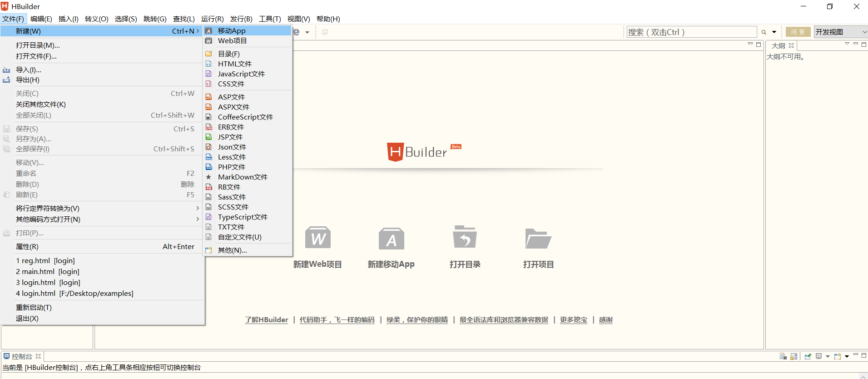868x379 pixels.
Task: Toggle console scroll lock
Action: click(794, 356)
